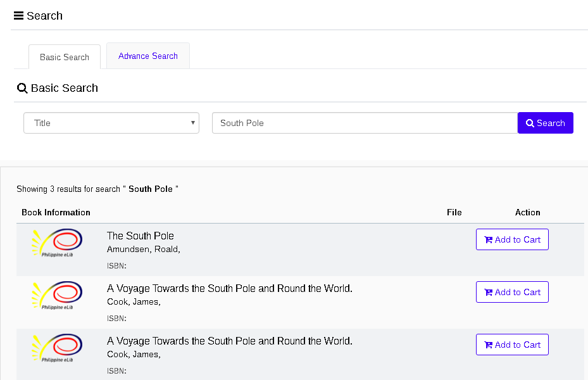This screenshot has width=588, height=380.
Task: Click the hamburger menu icon beside Search
Action: pyautogui.click(x=19, y=16)
